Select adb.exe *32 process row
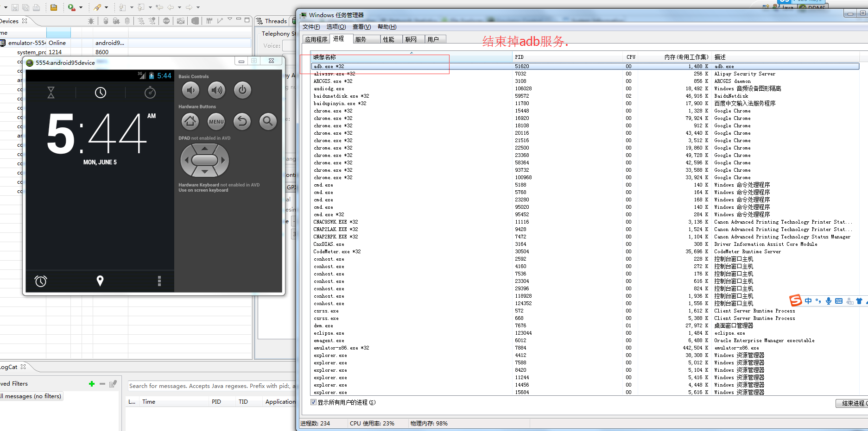This screenshot has height=431, width=868. coord(585,66)
